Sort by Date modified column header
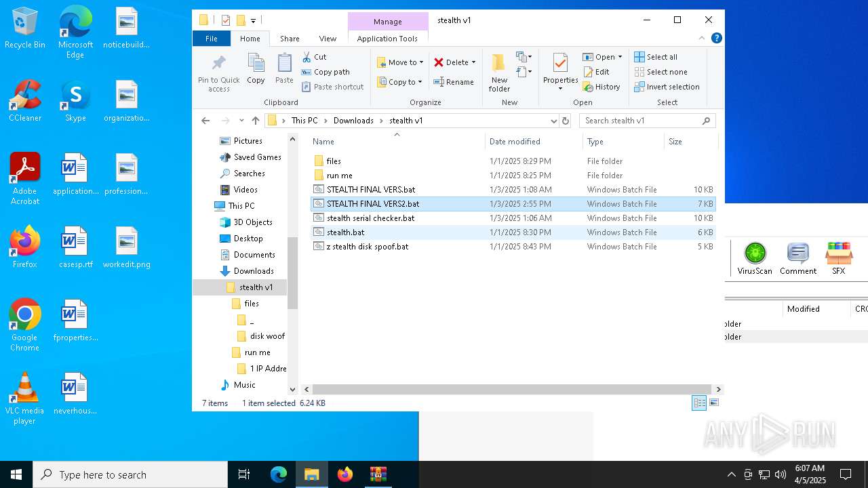 click(x=534, y=142)
